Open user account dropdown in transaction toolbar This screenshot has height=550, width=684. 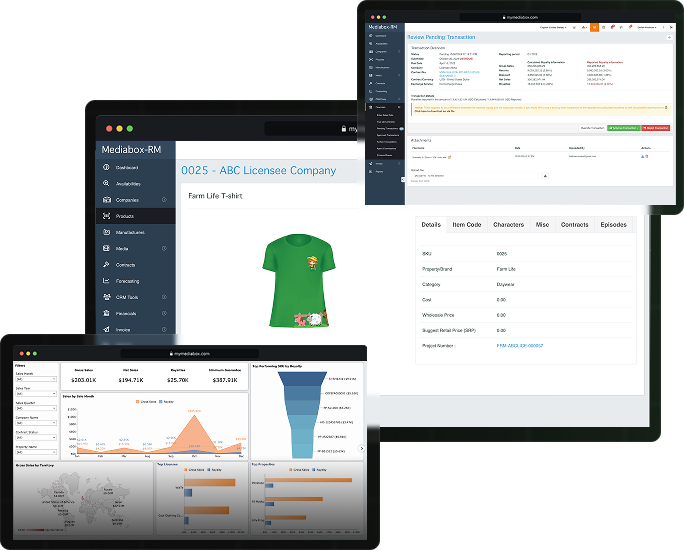point(646,27)
